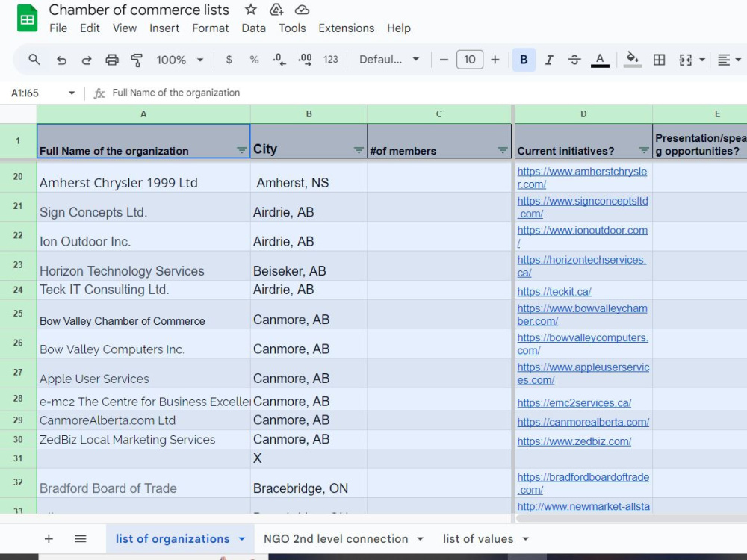Expand the name box range dropdown
This screenshot has height=560, width=747.
point(72,93)
